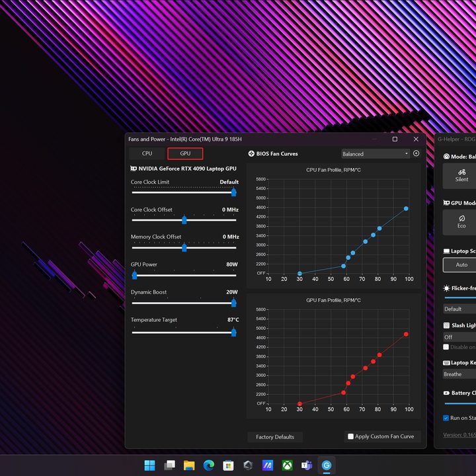The height and width of the screenshot is (476, 476).
Task: Adjust the Core Clock Limit slider
Action: 184,192
